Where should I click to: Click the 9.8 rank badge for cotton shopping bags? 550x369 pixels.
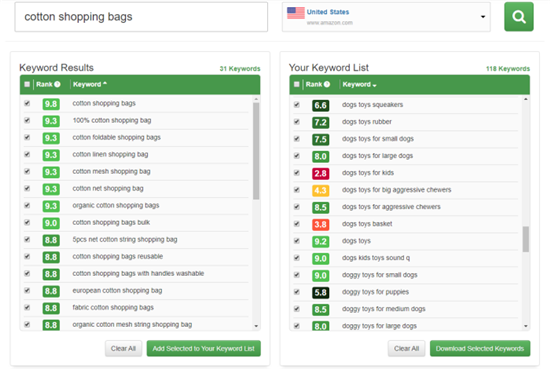(x=51, y=104)
